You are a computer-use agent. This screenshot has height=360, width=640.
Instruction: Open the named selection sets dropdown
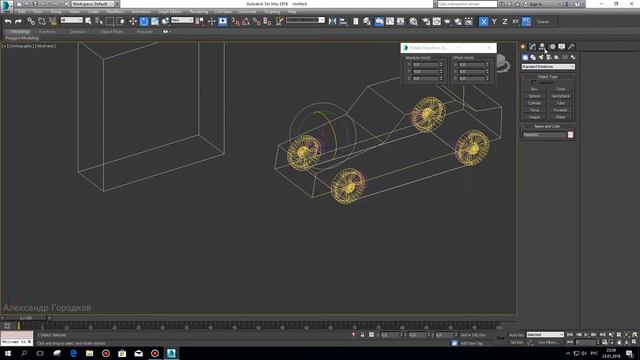(305, 20)
